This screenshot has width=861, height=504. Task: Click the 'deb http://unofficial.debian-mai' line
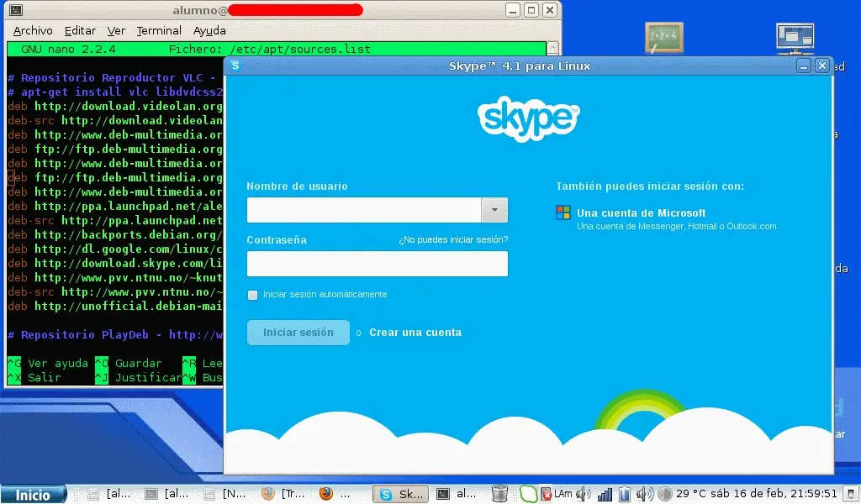tap(115, 306)
